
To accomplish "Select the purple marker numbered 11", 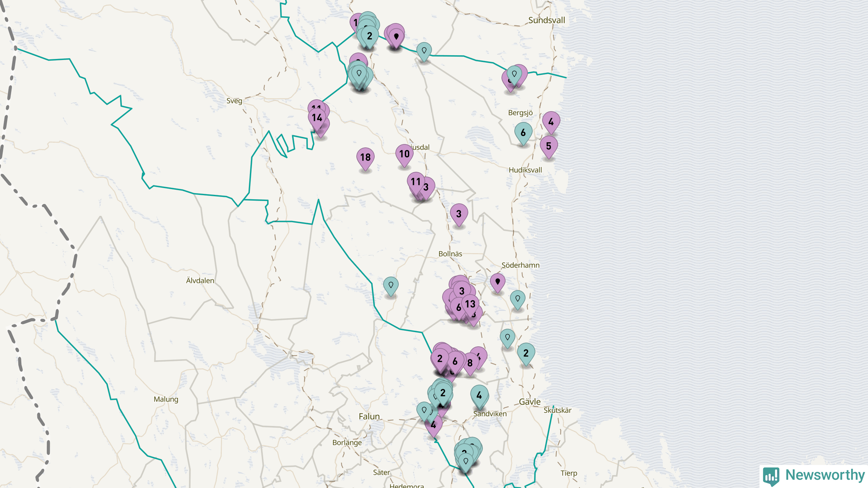I will pos(416,183).
